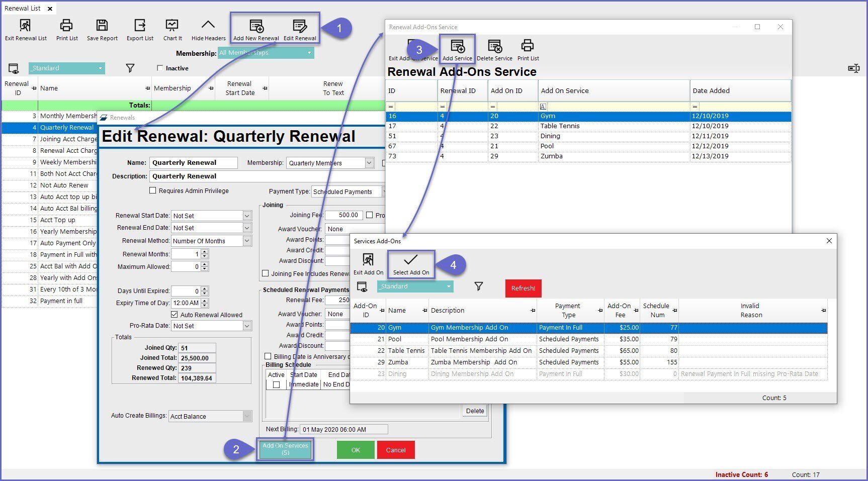This screenshot has height=481, width=868.
Task: Check Joining Fee Includes Renewal checkbox
Action: pyautogui.click(x=266, y=273)
